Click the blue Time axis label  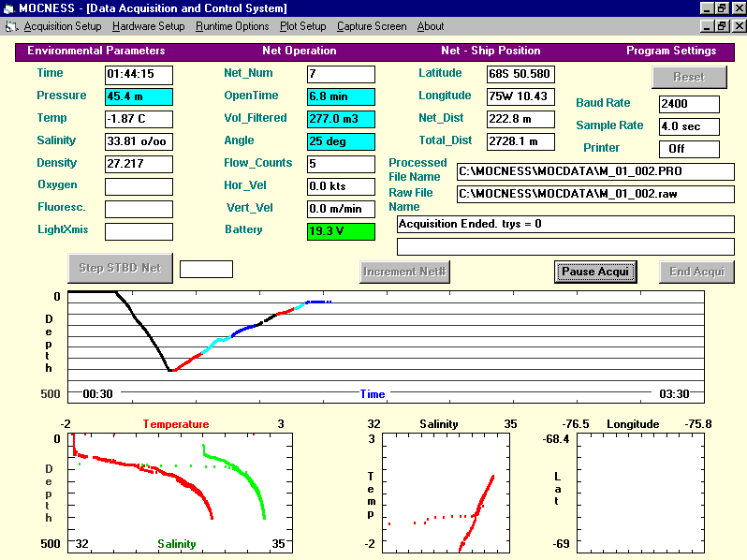click(372, 394)
